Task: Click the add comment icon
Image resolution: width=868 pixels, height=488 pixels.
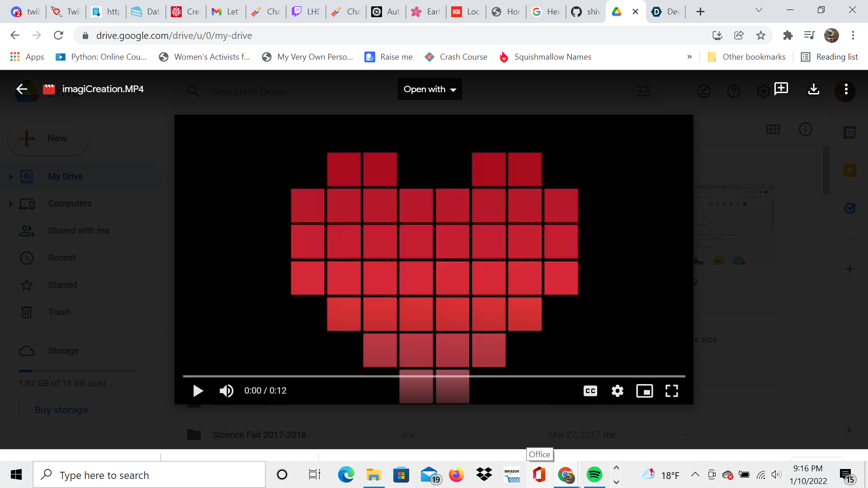Action: (x=781, y=89)
